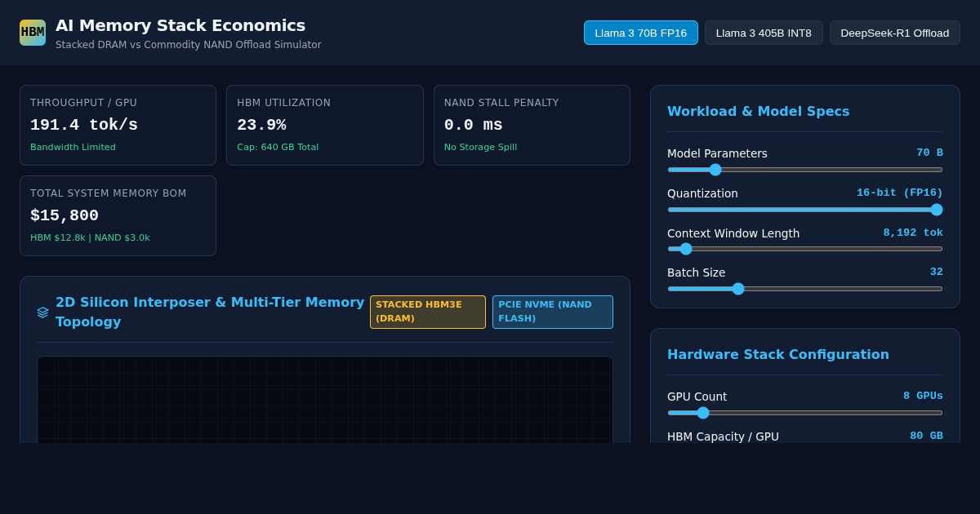Click the 8,192 tok context value
Viewport: 980px width, 514px height.
[913, 233]
